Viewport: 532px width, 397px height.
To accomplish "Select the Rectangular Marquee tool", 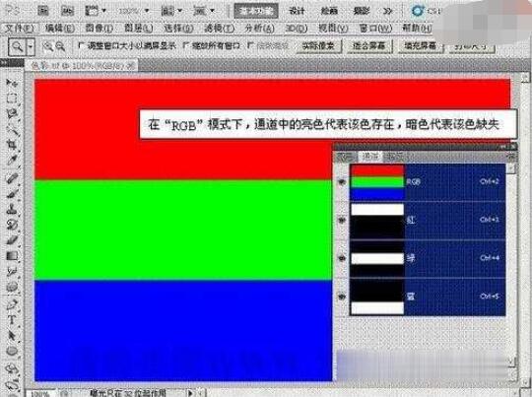I will tap(12, 99).
